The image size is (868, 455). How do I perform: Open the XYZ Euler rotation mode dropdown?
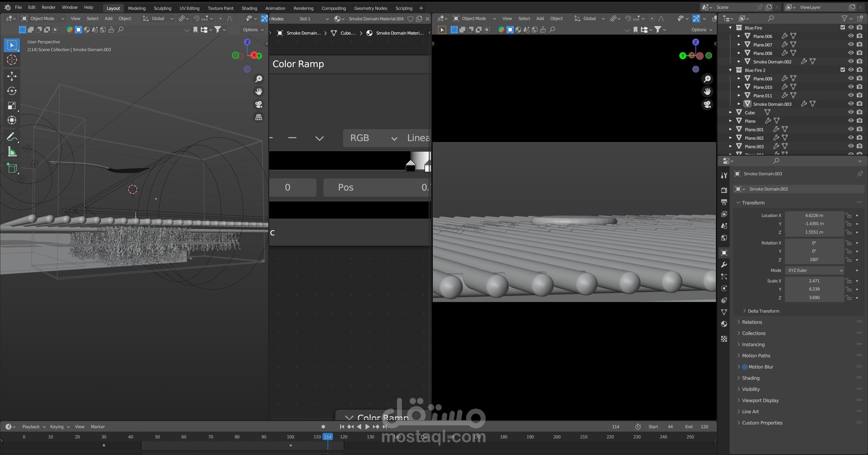814,271
